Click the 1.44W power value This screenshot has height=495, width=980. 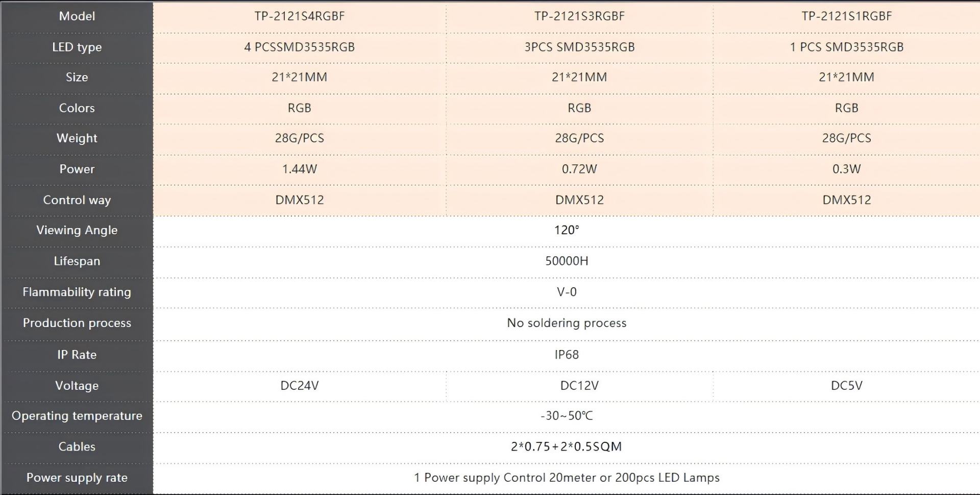300,169
